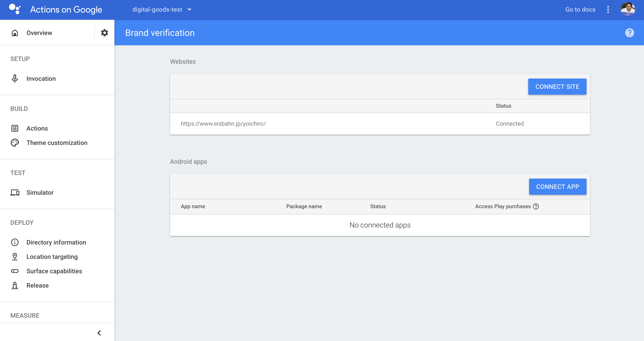Open the Brand verification help icon

click(629, 33)
